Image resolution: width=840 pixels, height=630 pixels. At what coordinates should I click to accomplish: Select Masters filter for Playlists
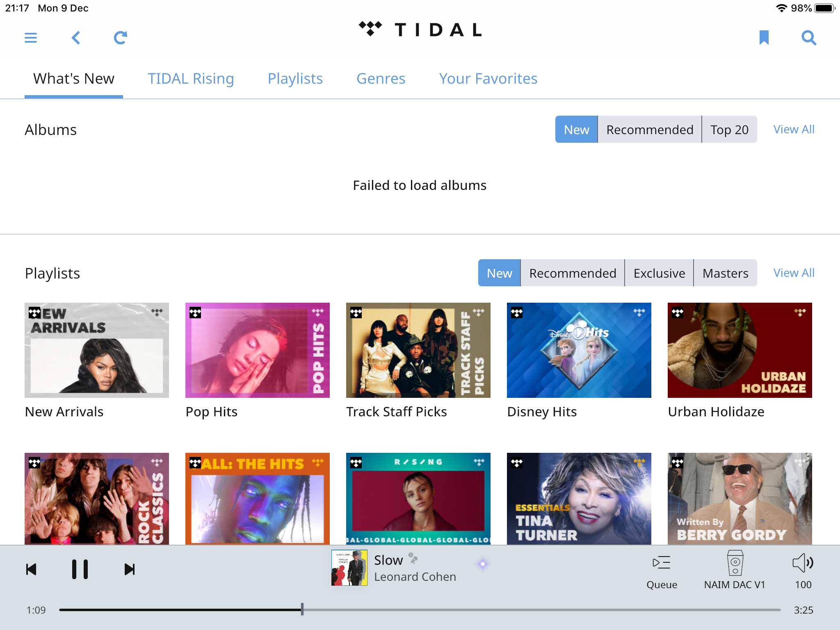[725, 273]
